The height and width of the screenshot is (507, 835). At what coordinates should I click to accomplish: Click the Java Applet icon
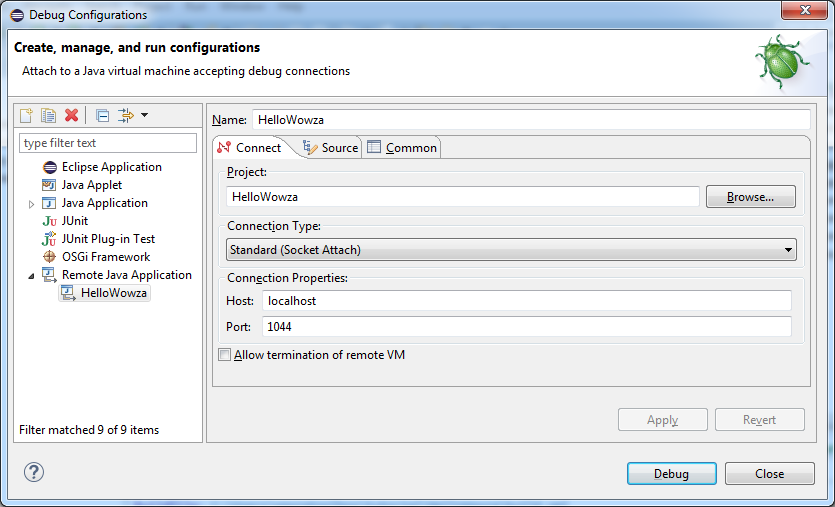(49, 185)
